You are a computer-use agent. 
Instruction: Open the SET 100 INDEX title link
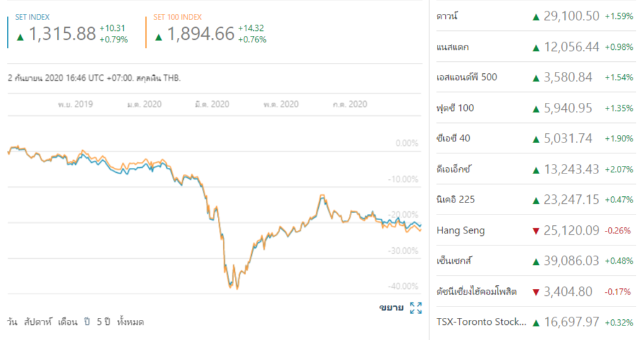177,17
